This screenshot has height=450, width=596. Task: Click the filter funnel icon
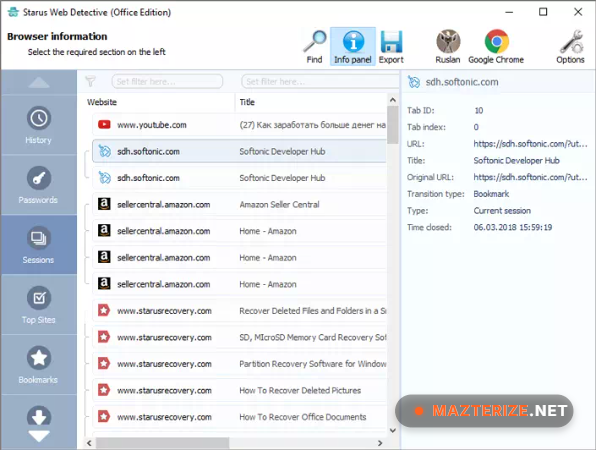point(90,81)
